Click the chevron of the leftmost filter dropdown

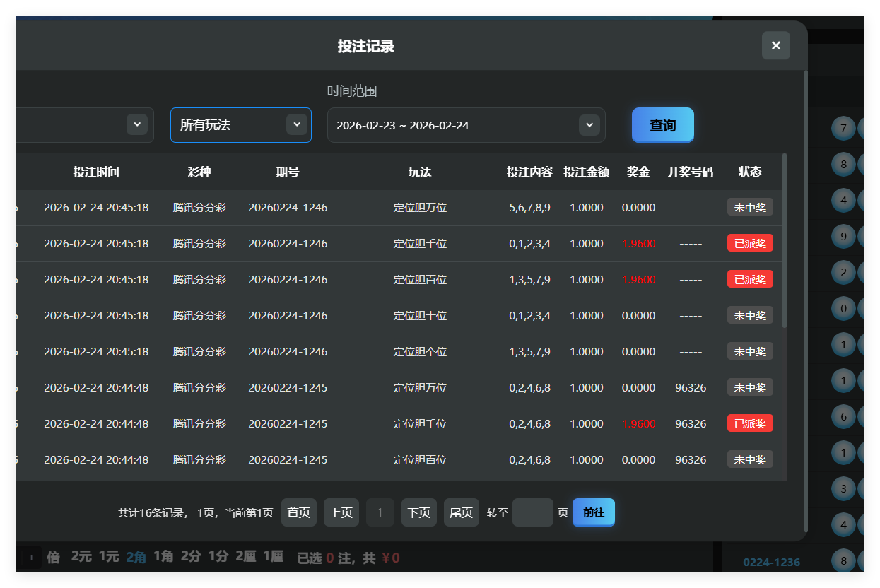click(137, 124)
